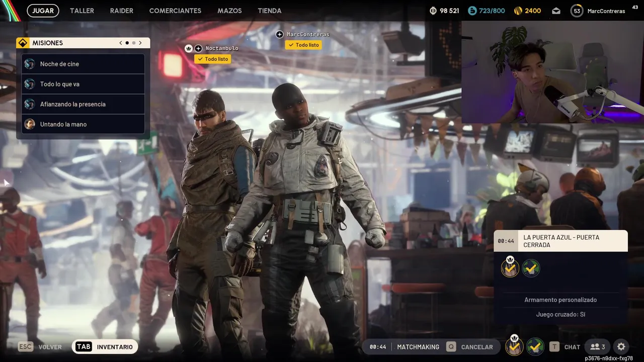
Task: Click the 98 521 coin currency icon
Action: coord(434,11)
